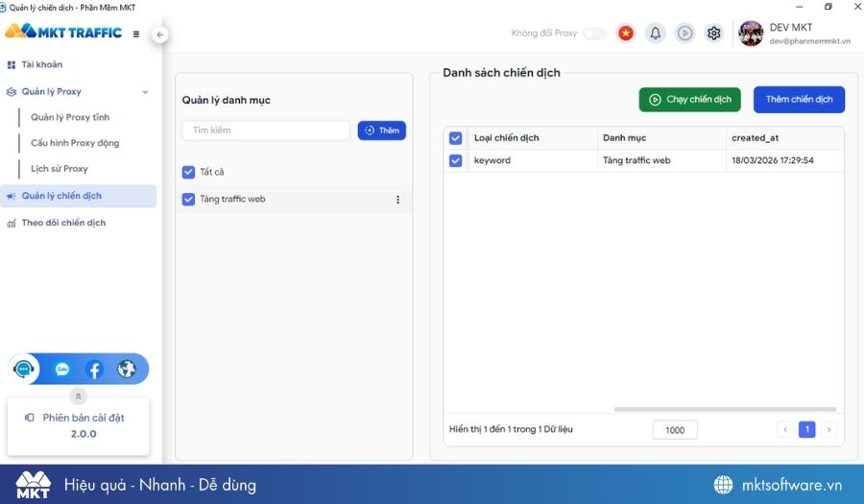Toggle the Không đổi Proxy switch
Screen dimensions: 864x504
pyautogui.click(x=594, y=34)
